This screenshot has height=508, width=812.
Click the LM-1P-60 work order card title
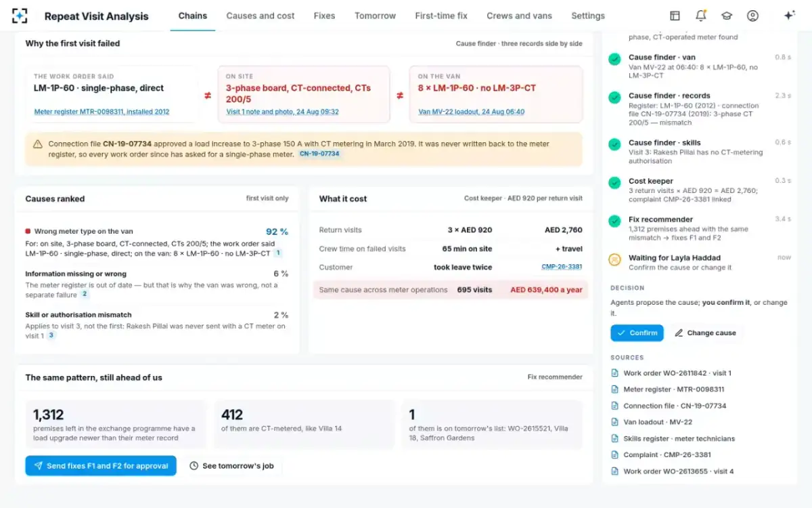point(99,88)
